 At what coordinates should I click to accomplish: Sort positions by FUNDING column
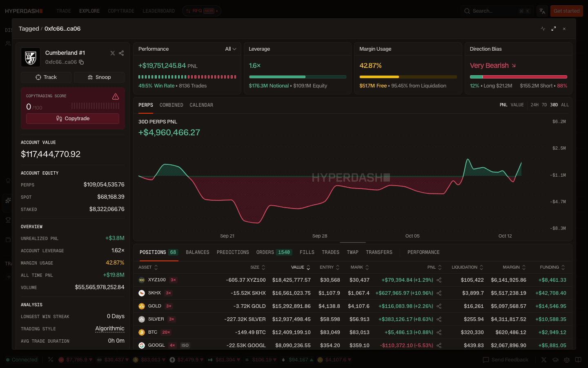tap(552, 267)
